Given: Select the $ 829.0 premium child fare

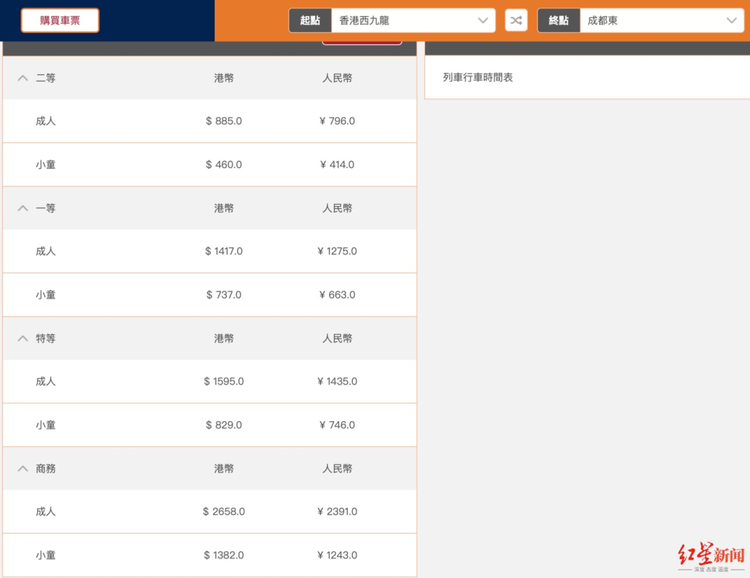Looking at the screenshot, I should click(x=224, y=425).
